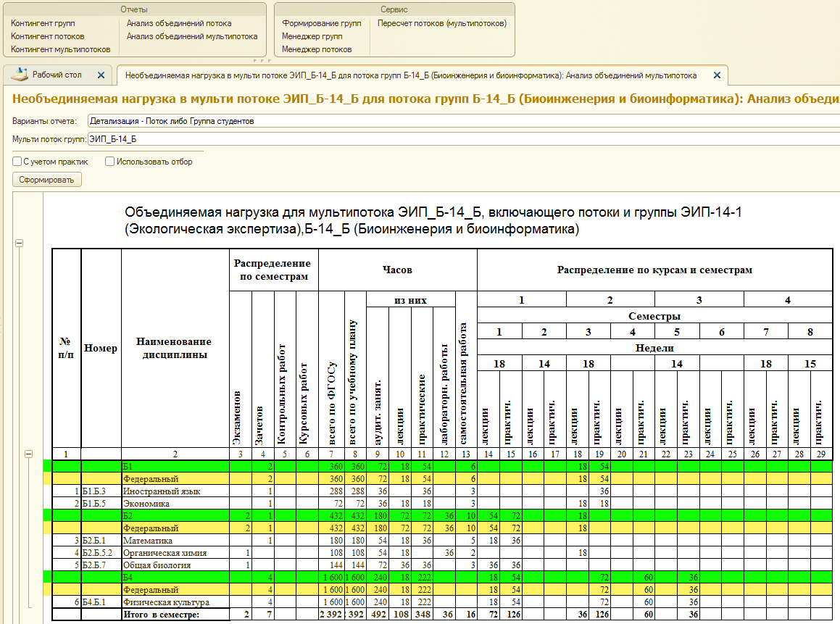Select the Иностранный язык discipline cell
The height and width of the screenshot is (624, 840).
pyautogui.click(x=175, y=491)
